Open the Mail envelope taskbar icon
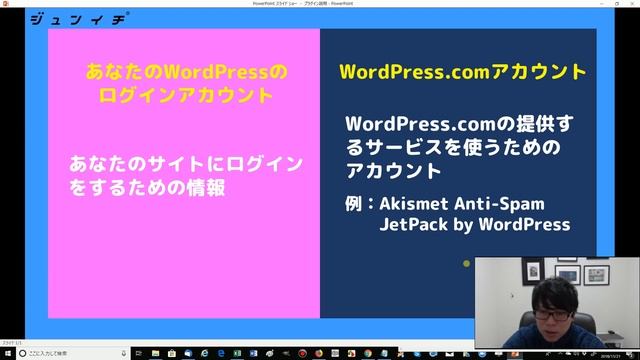The width and height of the screenshot is (640, 360). (x=449, y=354)
